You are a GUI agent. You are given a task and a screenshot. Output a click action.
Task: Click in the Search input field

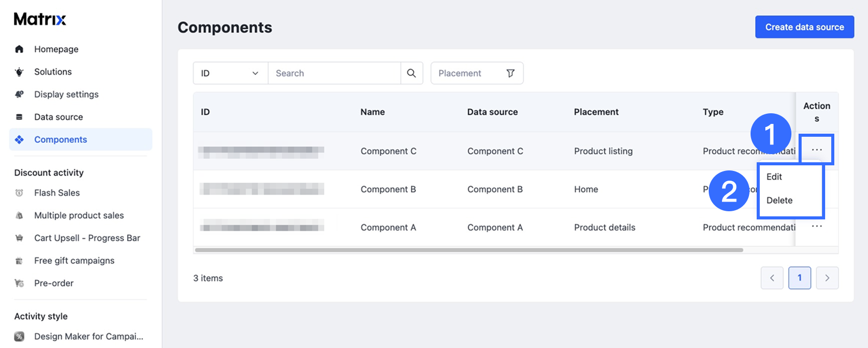pos(334,73)
